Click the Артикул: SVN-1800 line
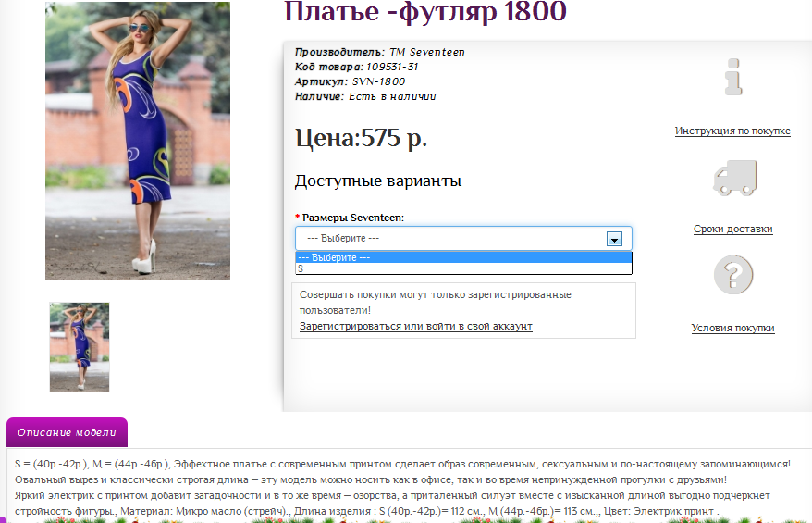Viewport: 812px width, 523px height. 351,81
